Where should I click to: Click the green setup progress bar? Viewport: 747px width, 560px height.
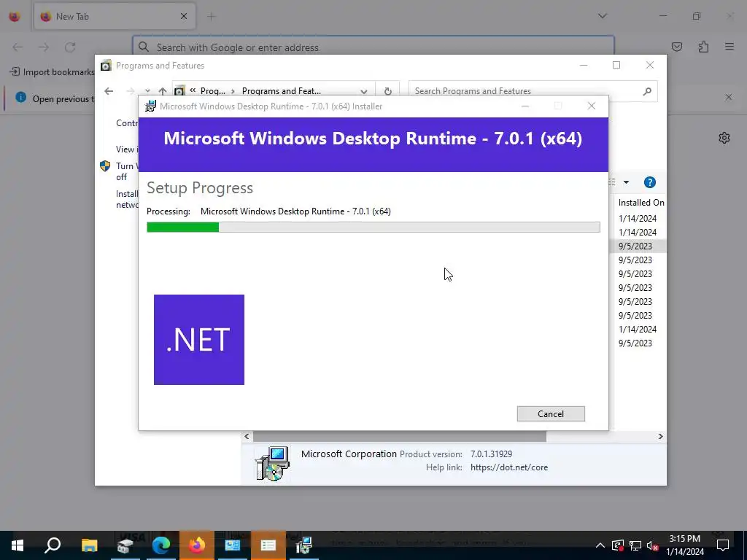373,227
